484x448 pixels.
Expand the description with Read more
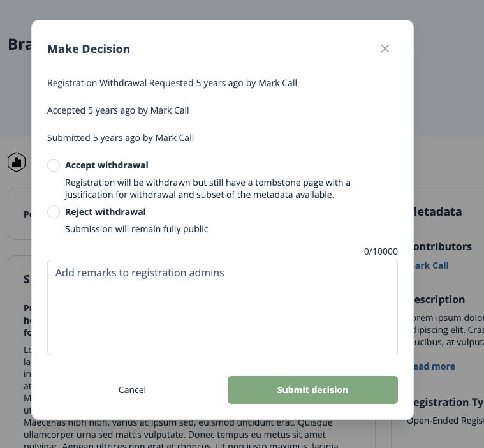click(x=434, y=366)
